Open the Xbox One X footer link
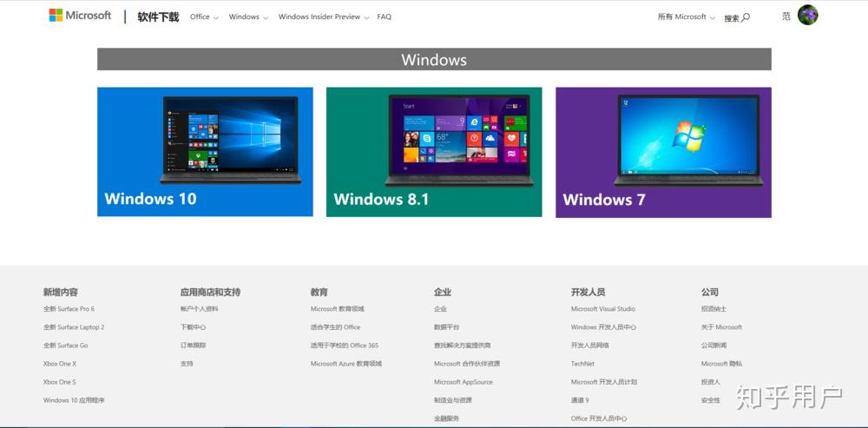This screenshot has height=428, width=868. tap(60, 364)
